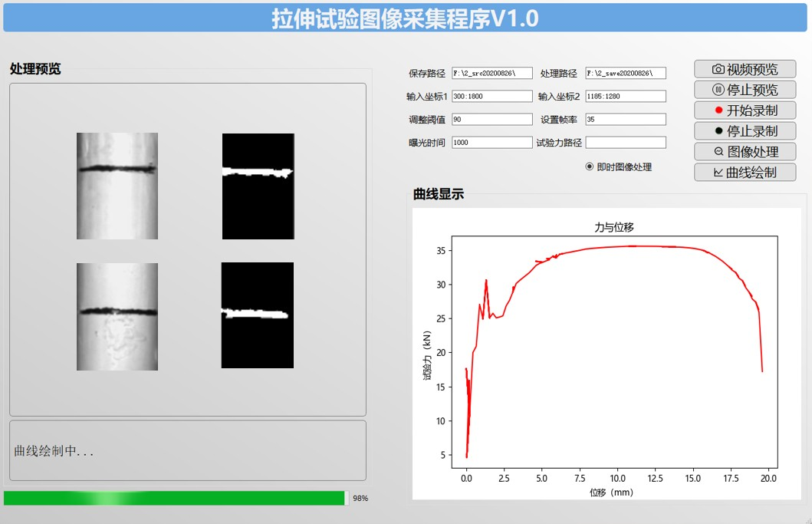Click the 力与位移 curve plot
Image resolution: width=812 pixels, height=524 pixels.
pyautogui.click(x=613, y=353)
